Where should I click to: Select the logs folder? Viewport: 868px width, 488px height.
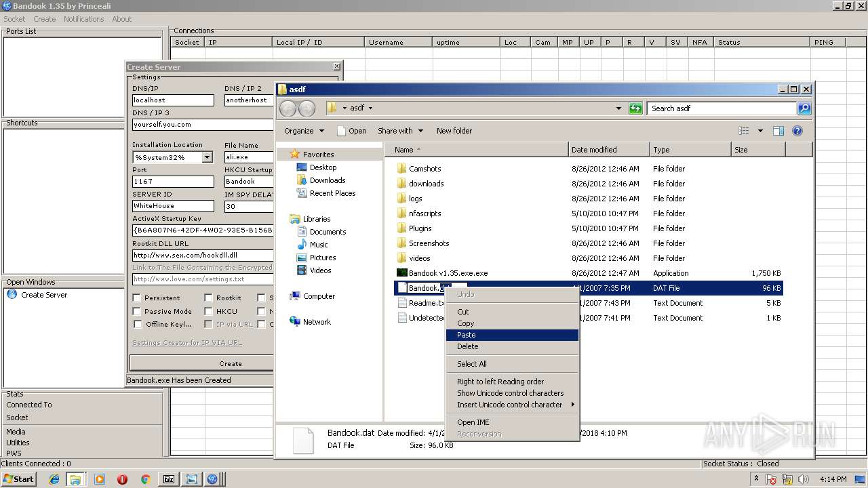[415, 199]
